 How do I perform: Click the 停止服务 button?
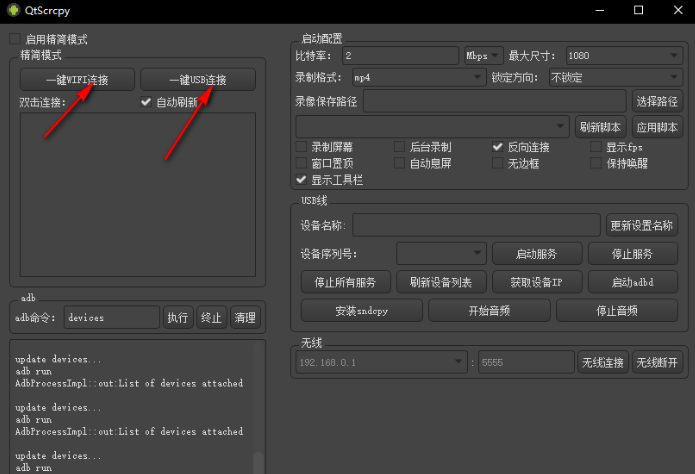(633, 254)
